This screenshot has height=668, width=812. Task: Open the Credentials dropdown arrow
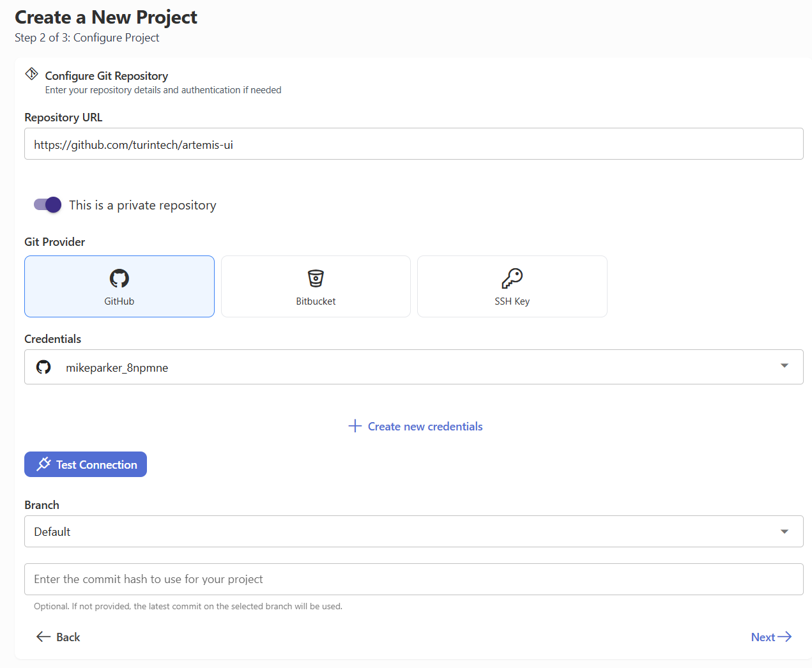785,366
